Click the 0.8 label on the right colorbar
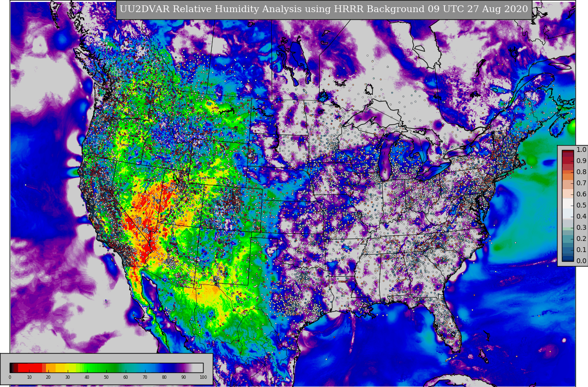Screen dimensions: 588x387 (581, 172)
